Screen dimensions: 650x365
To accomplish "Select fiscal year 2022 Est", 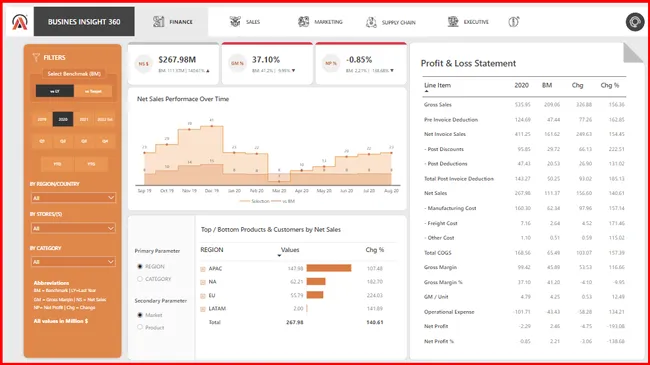I will 105,119.
